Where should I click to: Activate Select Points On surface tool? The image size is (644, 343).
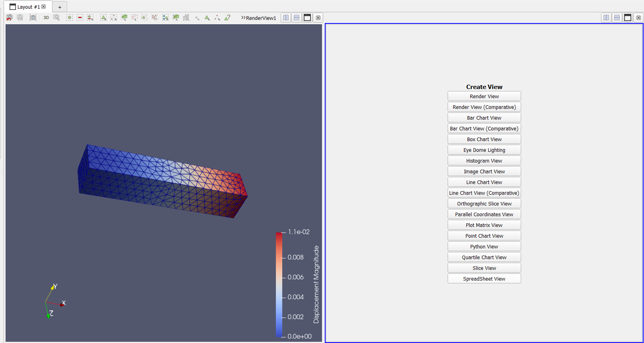pos(114,17)
